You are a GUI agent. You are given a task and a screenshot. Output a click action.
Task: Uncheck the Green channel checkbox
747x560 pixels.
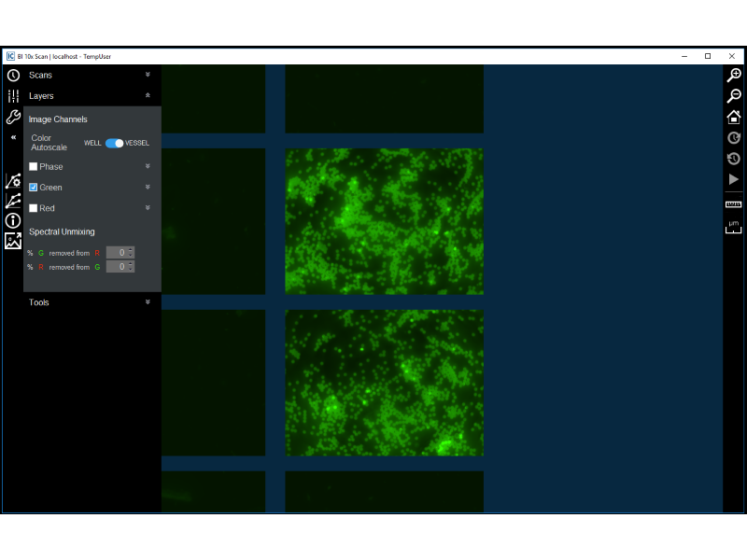pyautogui.click(x=34, y=188)
